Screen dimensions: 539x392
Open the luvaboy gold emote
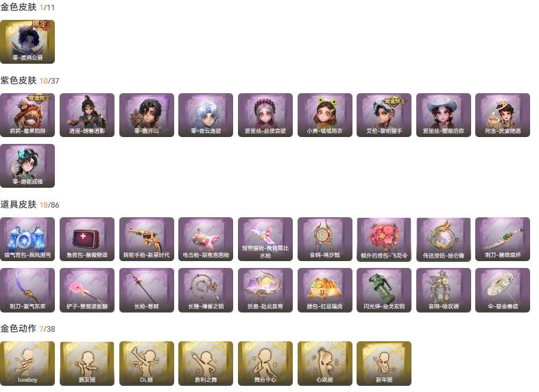tap(27, 363)
